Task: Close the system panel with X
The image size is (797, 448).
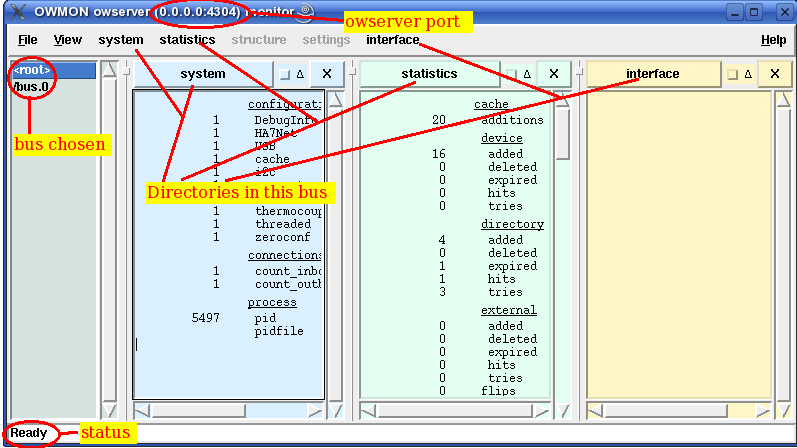Action: click(x=327, y=74)
